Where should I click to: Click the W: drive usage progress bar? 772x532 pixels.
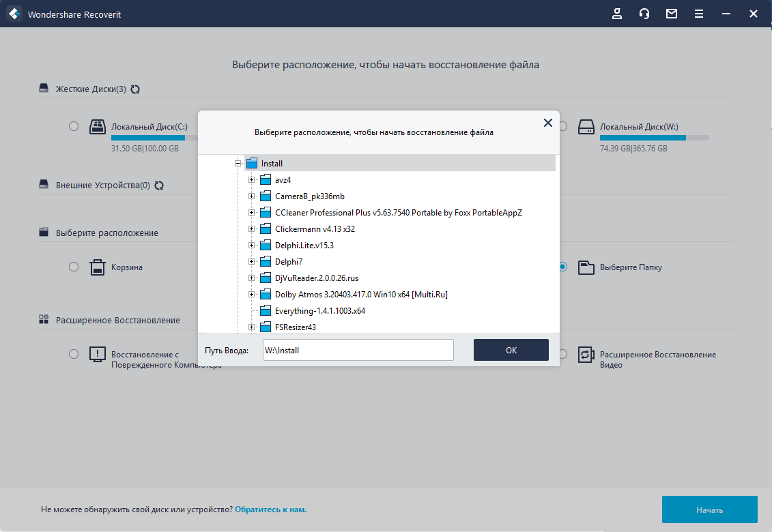[x=655, y=138]
